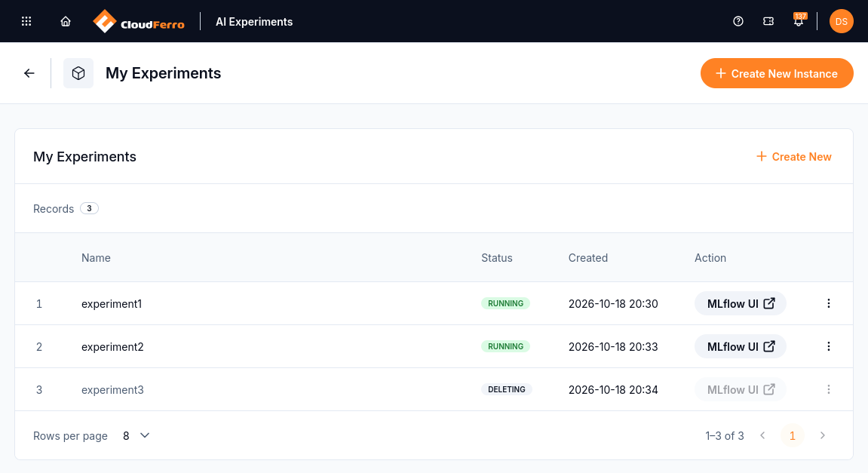The width and height of the screenshot is (868, 473).
Task: Click the Create New link
Action: (794, 157)
